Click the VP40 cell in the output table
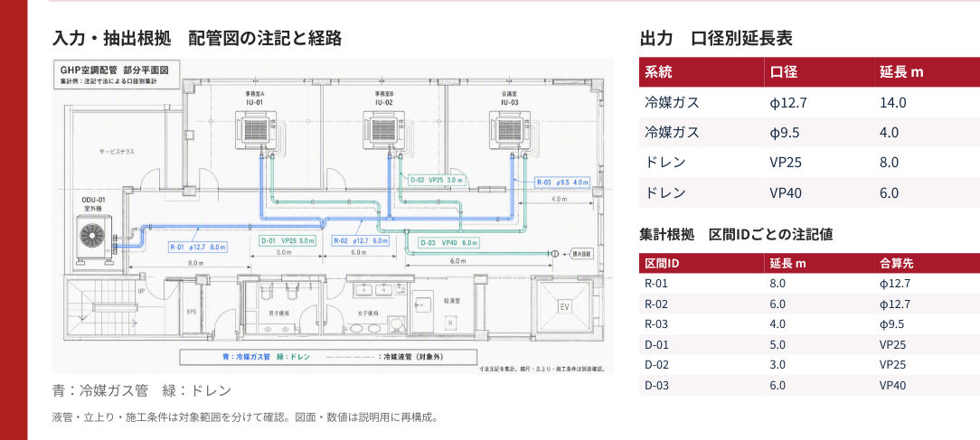The image size is (980, 440). (x=786, y=192)
